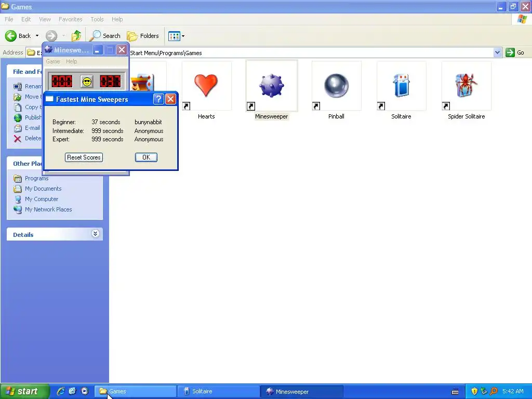Screen dimensions: 532x399
Task: Click the magnifier icon in system tray
Action: pos(494,391)
